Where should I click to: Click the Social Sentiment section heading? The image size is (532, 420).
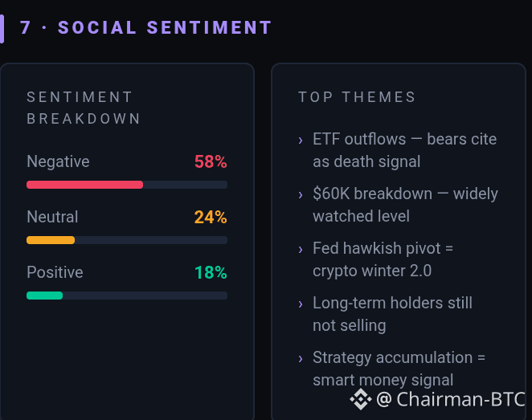146,27
